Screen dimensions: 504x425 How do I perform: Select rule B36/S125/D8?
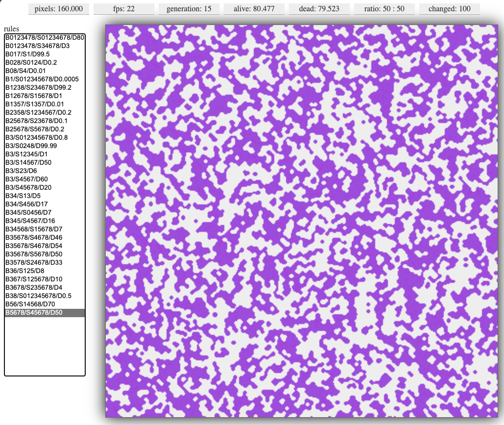25,271
